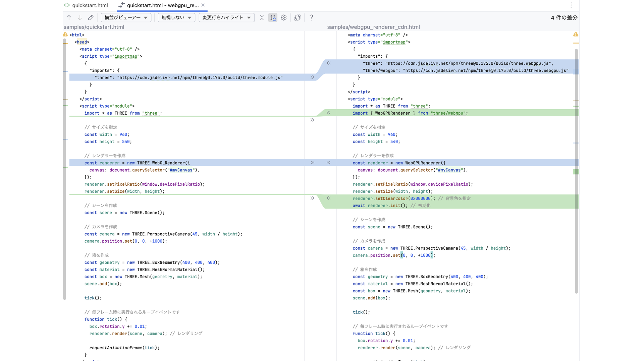Screen dimensions: 644x362
Task: Click the right 'renderer.setClearColor(0x000000);' line
Action: coord(394,198)
